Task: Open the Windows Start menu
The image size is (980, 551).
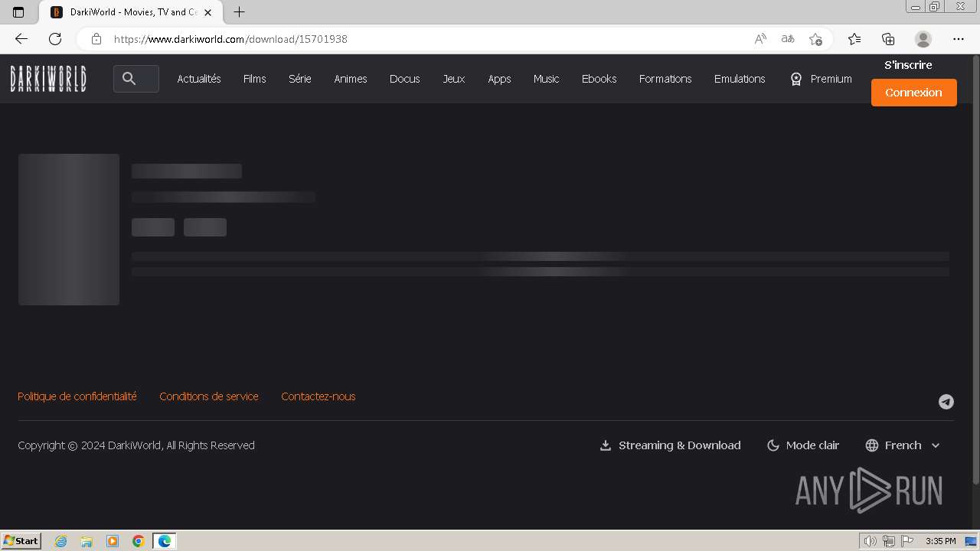Action: (x=21, y=541)
